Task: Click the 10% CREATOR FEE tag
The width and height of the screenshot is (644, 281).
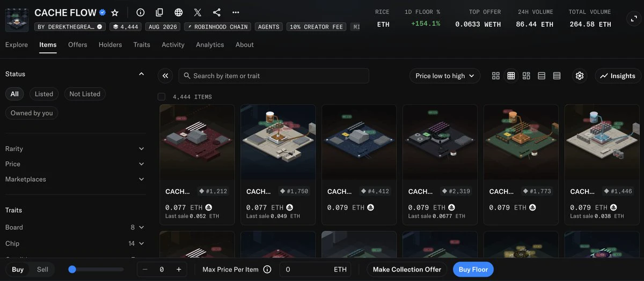Action: pyautogui.click(x=317, y=27)
